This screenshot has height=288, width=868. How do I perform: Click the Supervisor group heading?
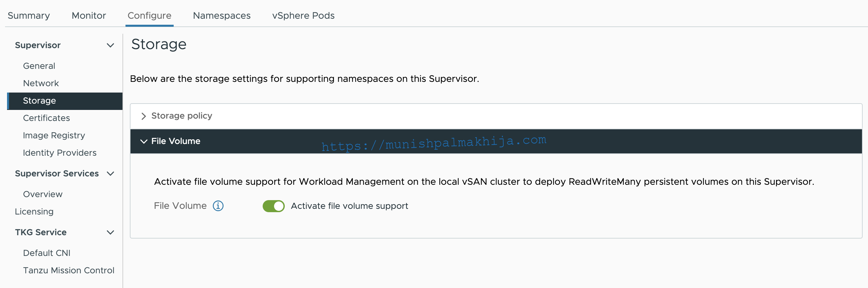pos(38,45)
